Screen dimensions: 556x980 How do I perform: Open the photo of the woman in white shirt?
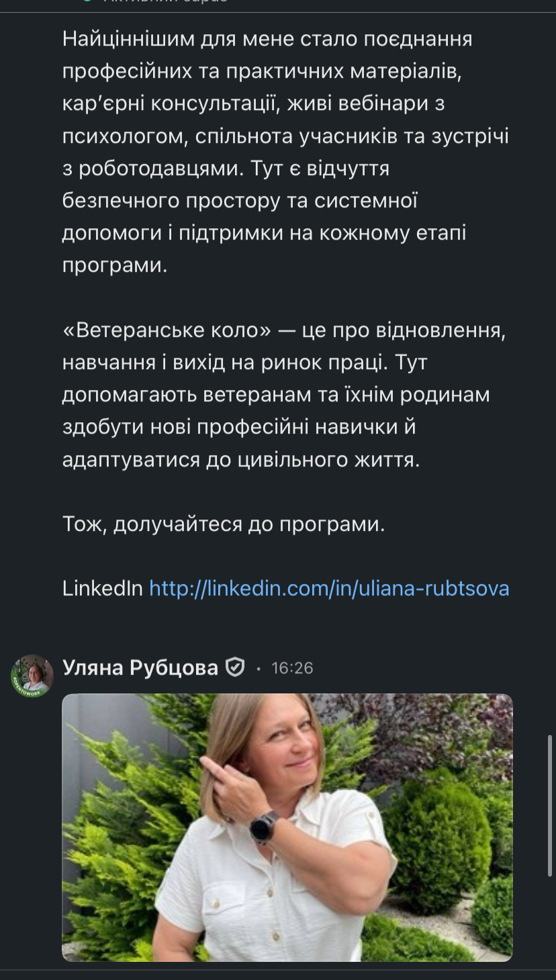coord(287,827)
